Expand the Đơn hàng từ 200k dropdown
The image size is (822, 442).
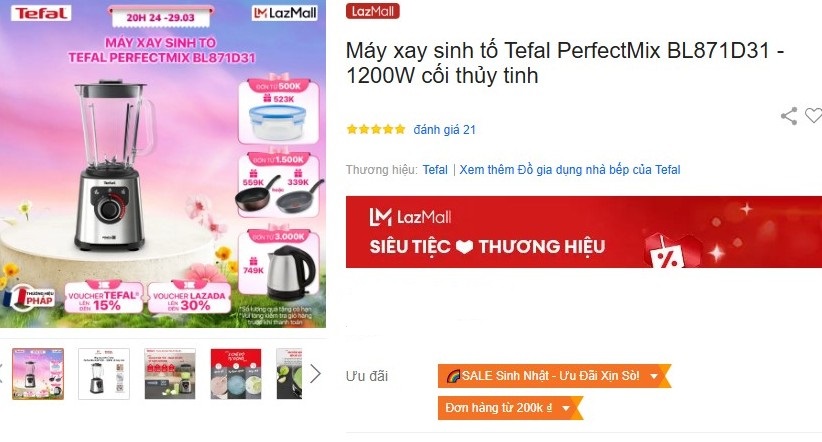[x=566, y=408]
